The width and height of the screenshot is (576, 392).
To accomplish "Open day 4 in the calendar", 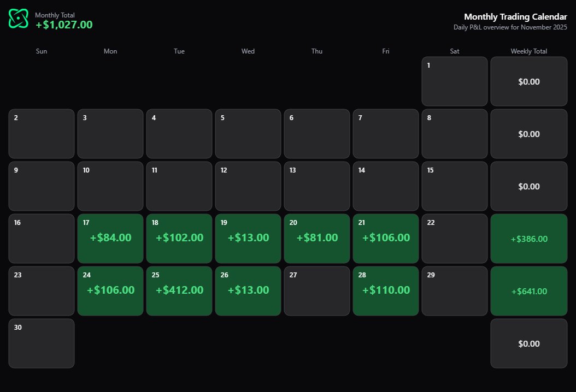I will tap(179, 134).
